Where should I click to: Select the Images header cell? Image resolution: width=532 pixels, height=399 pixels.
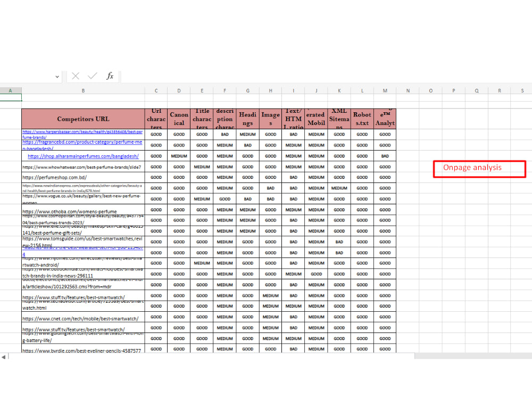point(270,119)
